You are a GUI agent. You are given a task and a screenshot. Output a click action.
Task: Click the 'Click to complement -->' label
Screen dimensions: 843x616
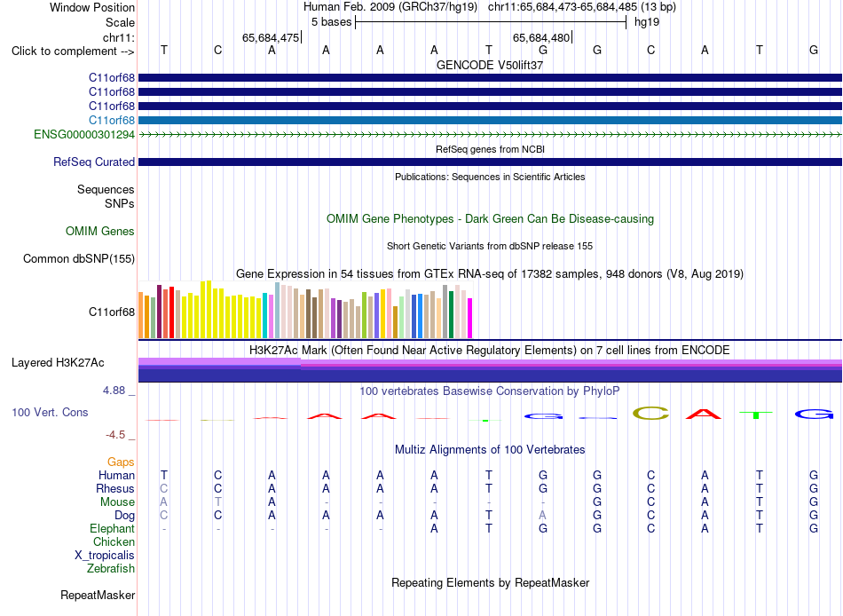point(73,51)
